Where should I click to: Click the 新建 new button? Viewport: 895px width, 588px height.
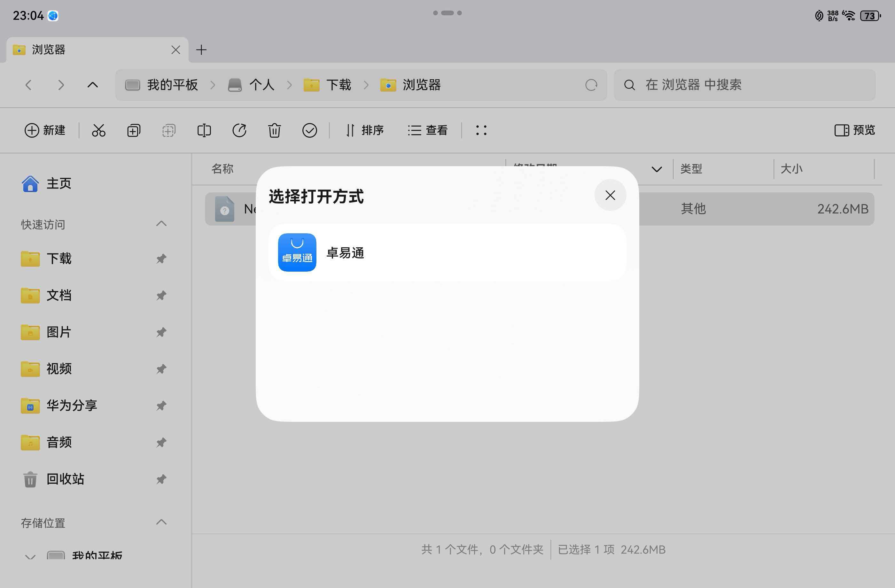point(45,130)
